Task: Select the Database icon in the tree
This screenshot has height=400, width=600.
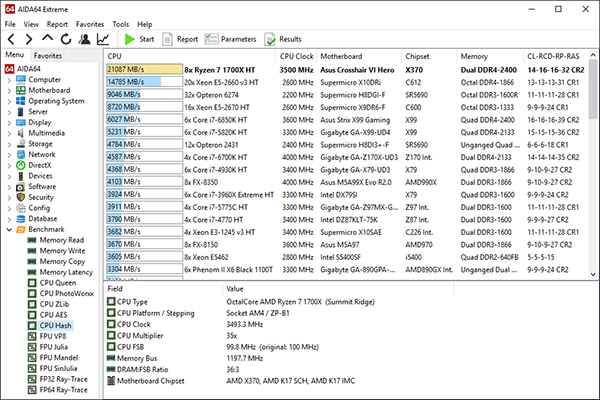Action: point(21,219)
